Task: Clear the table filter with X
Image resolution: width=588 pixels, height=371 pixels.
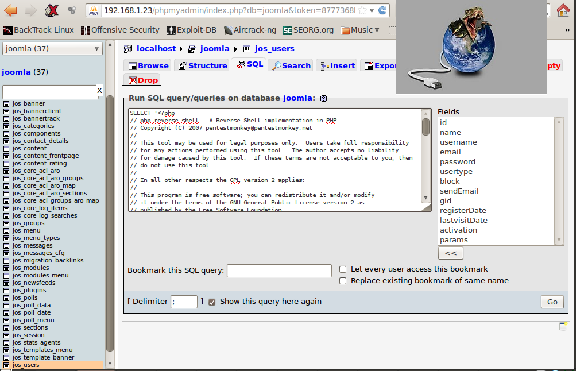Action: (99, 90)
